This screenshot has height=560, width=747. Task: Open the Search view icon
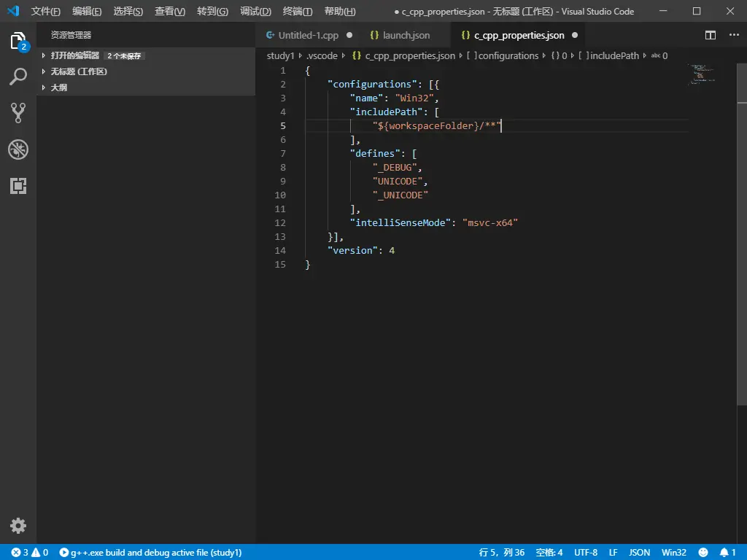click(x=18, y=77)
